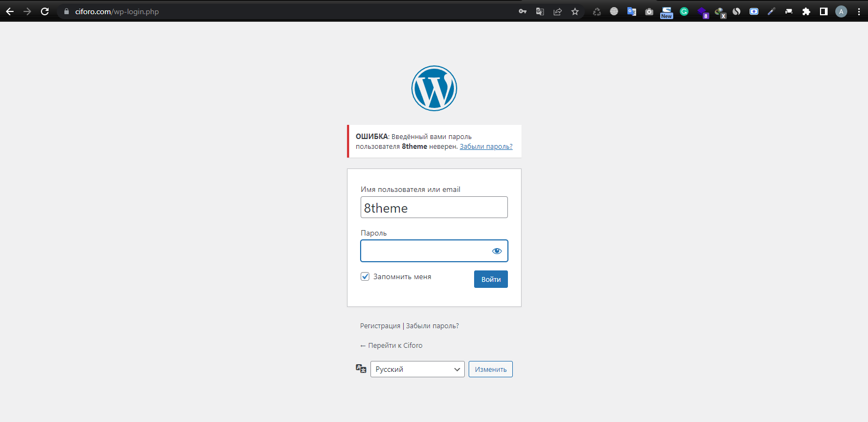Open the Extensions puzzle menu

(x=806, y=11)
